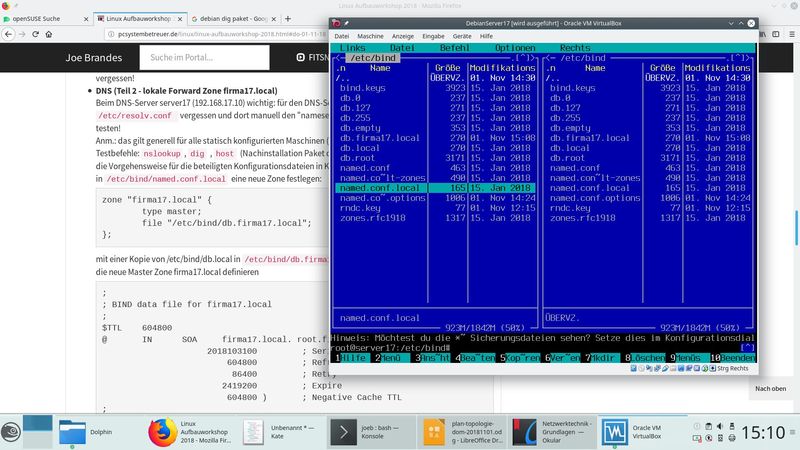Open VirtualBox Geräte menu
Viewport: 800px width, 450px height.
coord(462,36)
